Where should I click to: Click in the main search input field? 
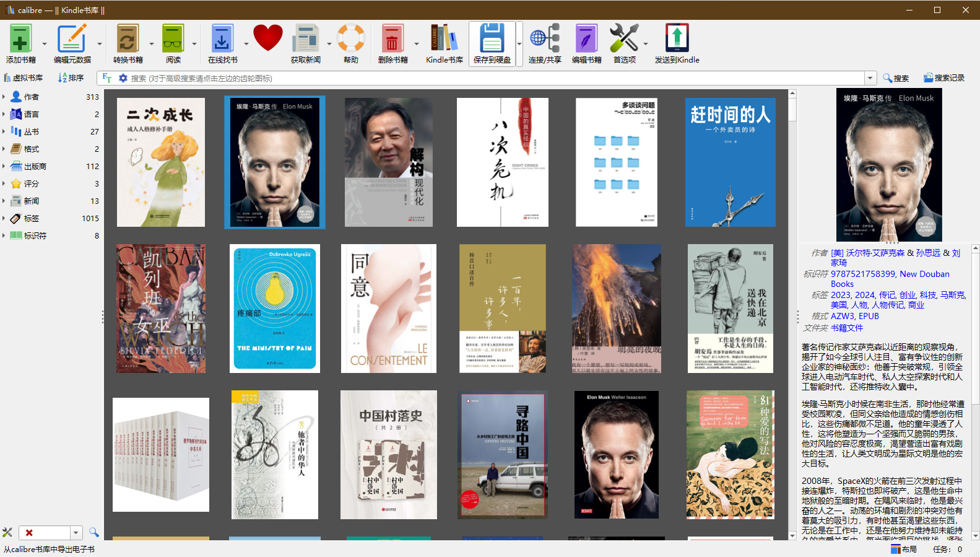(495, 78)
